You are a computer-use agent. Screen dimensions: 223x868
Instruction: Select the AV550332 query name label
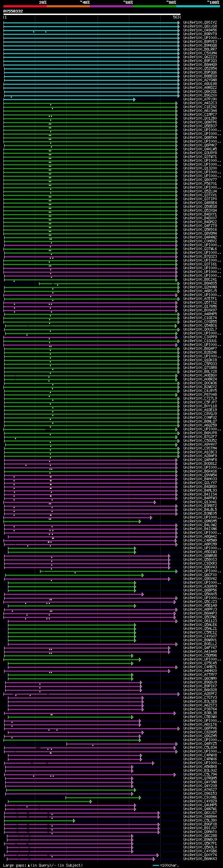(13, 11)
